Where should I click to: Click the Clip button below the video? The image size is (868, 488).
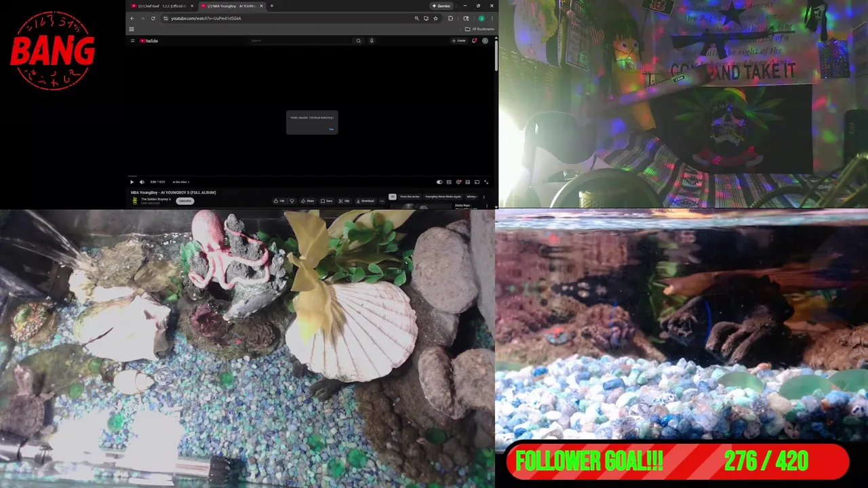click(344, 201)
